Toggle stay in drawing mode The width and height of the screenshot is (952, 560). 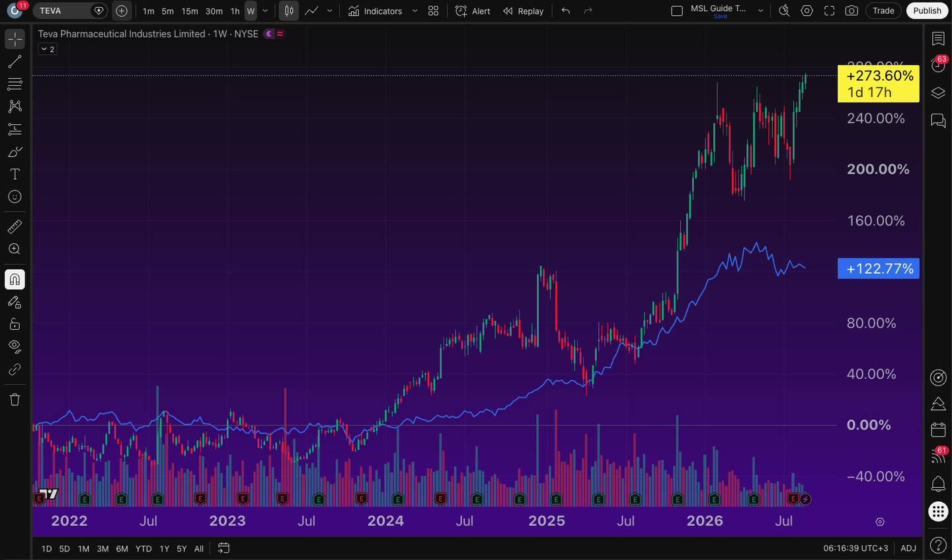[15, 302]
